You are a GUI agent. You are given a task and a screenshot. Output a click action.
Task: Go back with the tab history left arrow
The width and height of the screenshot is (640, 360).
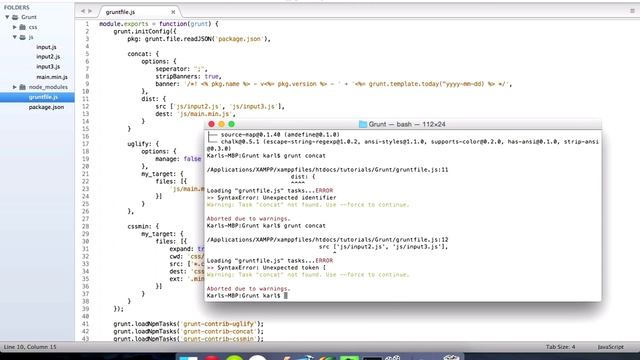[x=83, y=11]
